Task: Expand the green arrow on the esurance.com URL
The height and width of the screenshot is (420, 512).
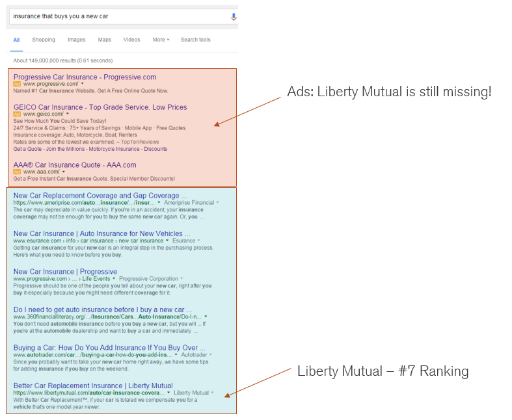Action: [x=167, y=241]
